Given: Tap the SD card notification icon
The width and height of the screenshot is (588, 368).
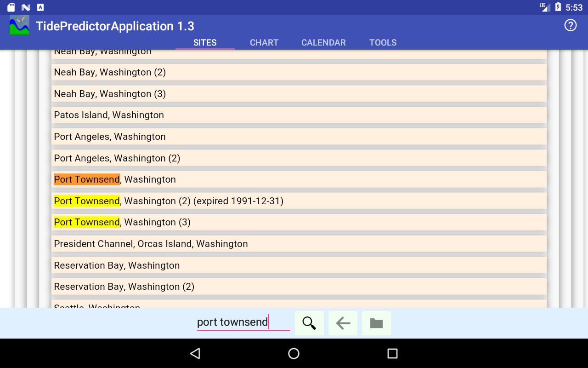Looking at the screenshot, I should 11,7.
